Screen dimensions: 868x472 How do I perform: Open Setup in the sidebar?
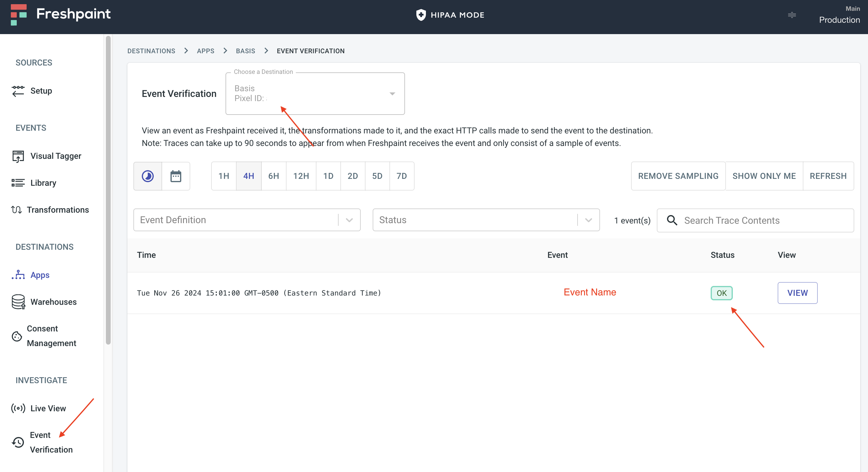[41, 91]
